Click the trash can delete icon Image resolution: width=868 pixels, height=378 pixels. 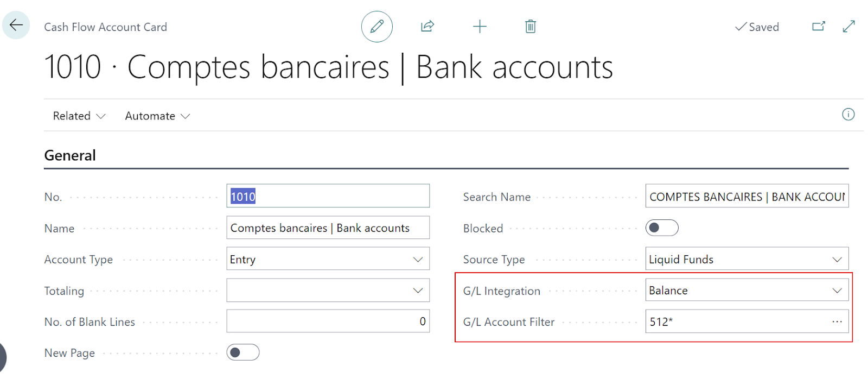click(x=531, y=27)
